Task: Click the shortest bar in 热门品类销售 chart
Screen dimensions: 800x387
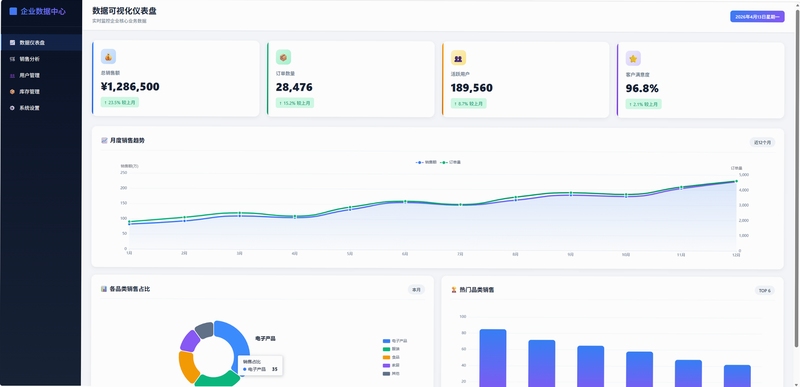Action: 737,376
